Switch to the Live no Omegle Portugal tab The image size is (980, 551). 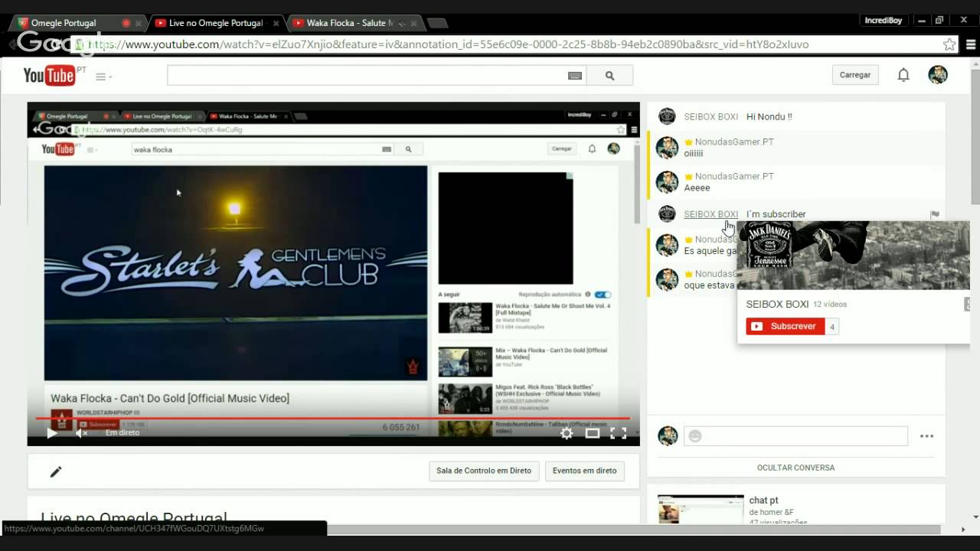click(x=214, y=23)
